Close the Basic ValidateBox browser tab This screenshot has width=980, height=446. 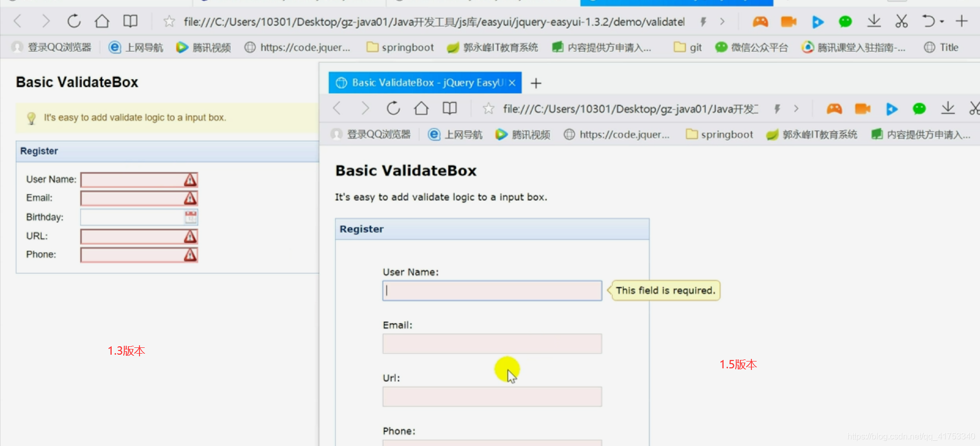pyautogui.click(x=512, y=83)
